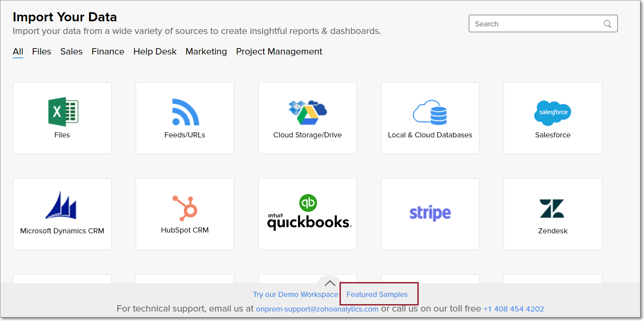Screen dimensions: 644x321
Task: Click the Feeds/URLs label text
Action: click(x=185, y=135)
